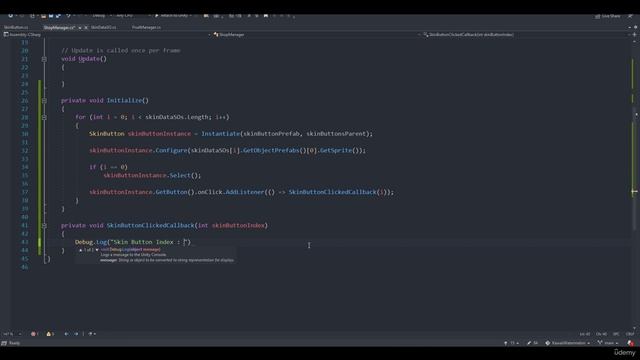Click the navigate backward arrow in status strip

[67, 334]
